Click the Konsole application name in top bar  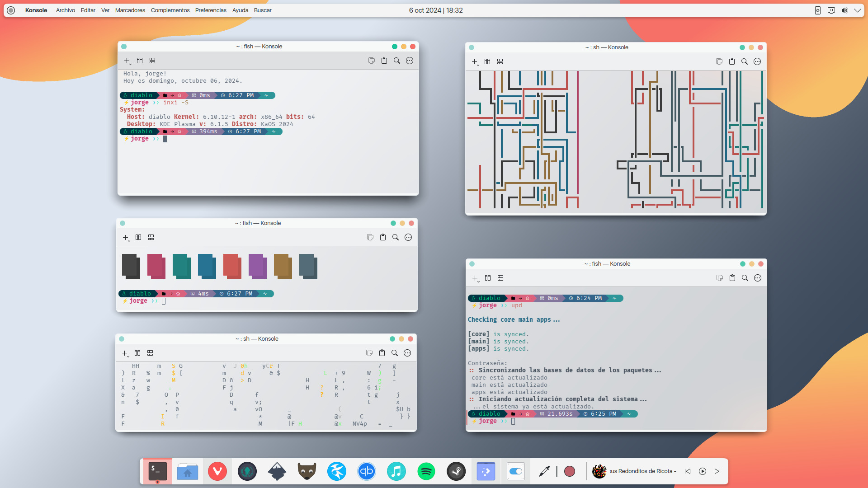tap(36, 10)
